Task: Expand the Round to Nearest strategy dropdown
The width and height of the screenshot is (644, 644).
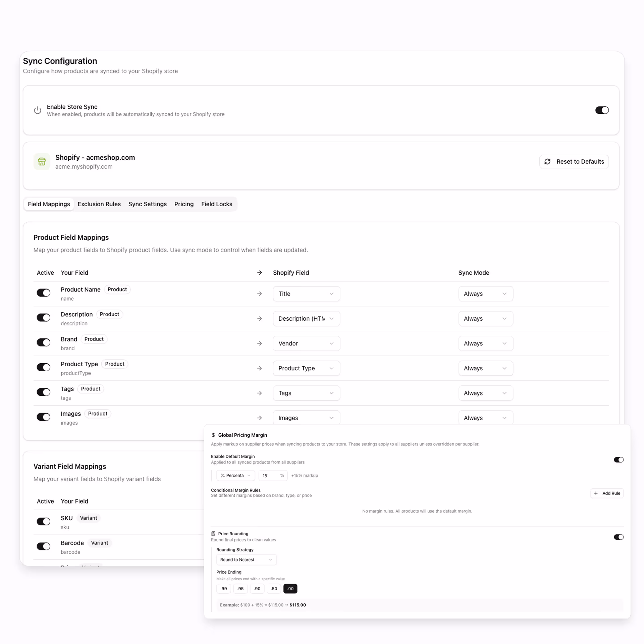Action: pos(246,560)
